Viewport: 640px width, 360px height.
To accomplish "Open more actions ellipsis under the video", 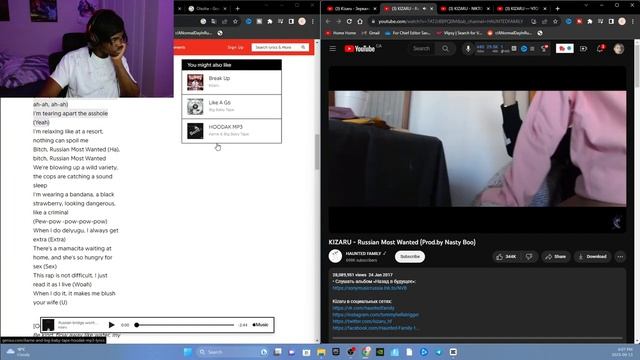I will click(620, 256).
